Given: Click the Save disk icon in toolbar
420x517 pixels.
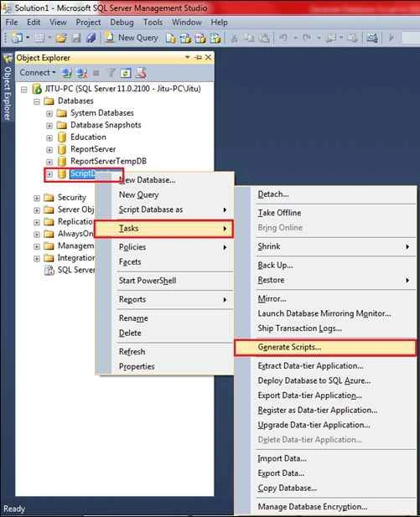Looking at the screenshot, I should [76, 38].
